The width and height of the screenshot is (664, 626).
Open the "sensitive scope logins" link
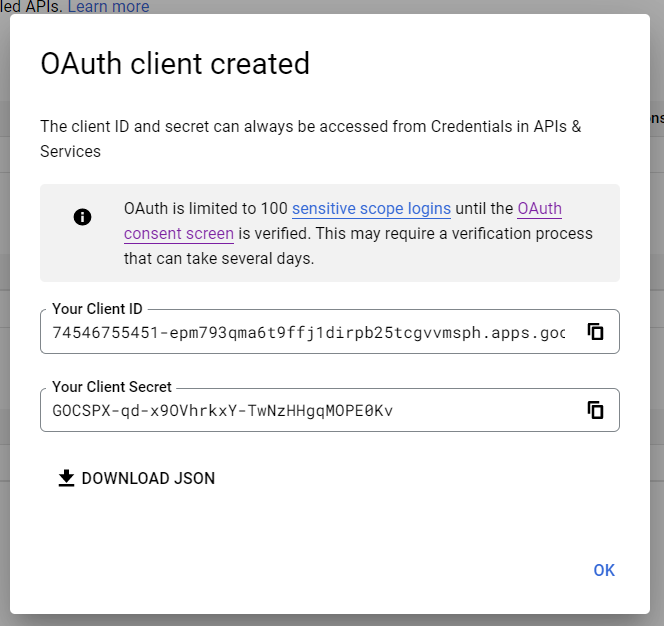tap(371, 209)
